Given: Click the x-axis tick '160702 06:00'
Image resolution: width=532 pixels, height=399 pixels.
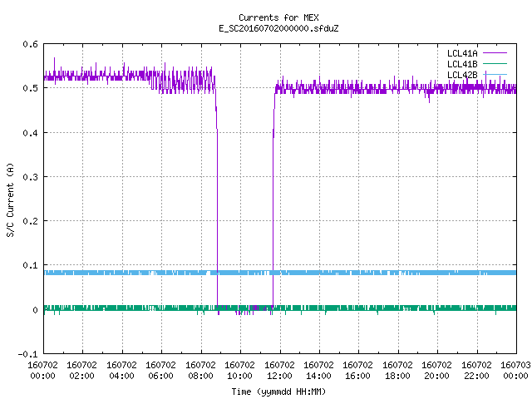Looking at the screenshot, I should (x=160, y=371).
